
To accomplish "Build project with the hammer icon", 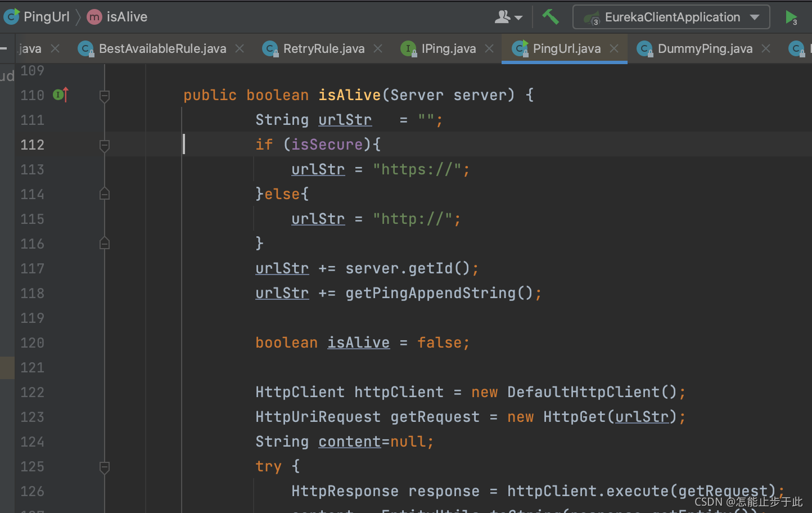I will [551, 17].
